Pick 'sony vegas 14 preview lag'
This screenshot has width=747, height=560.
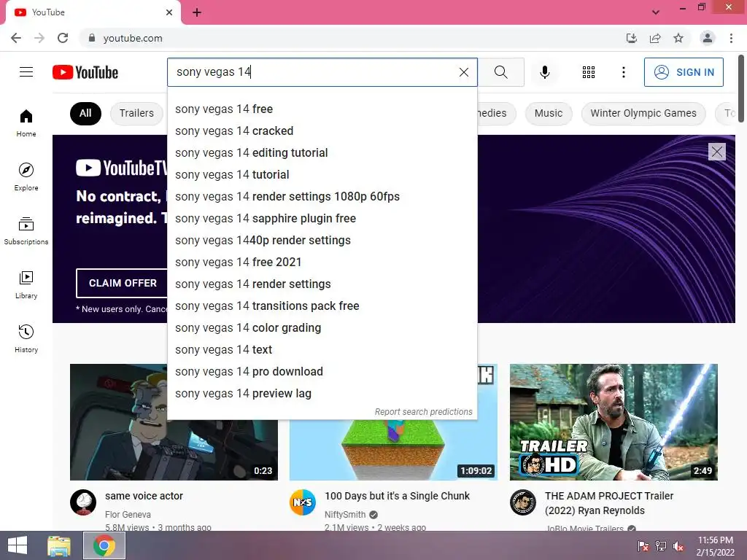[x=322, y=394]
